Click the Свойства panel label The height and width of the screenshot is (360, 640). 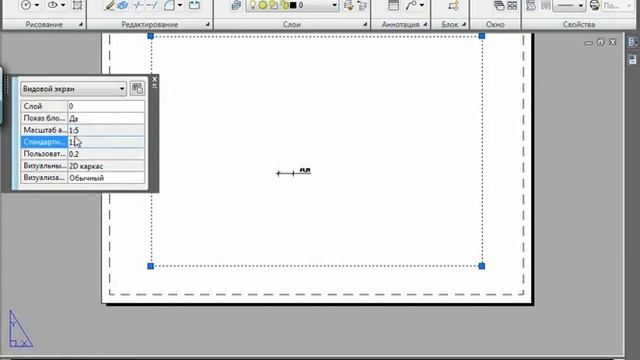pos(579,24)
